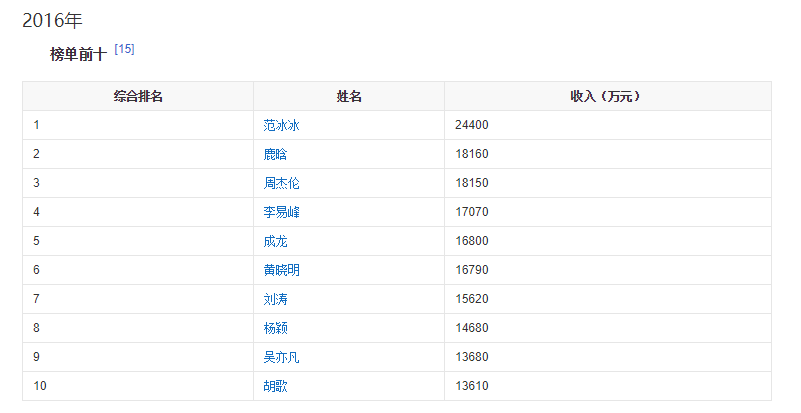Open the 周杰伦 profile link
Image resolution: width=801 pixels, height=413 pixels.
coord(281,183)
